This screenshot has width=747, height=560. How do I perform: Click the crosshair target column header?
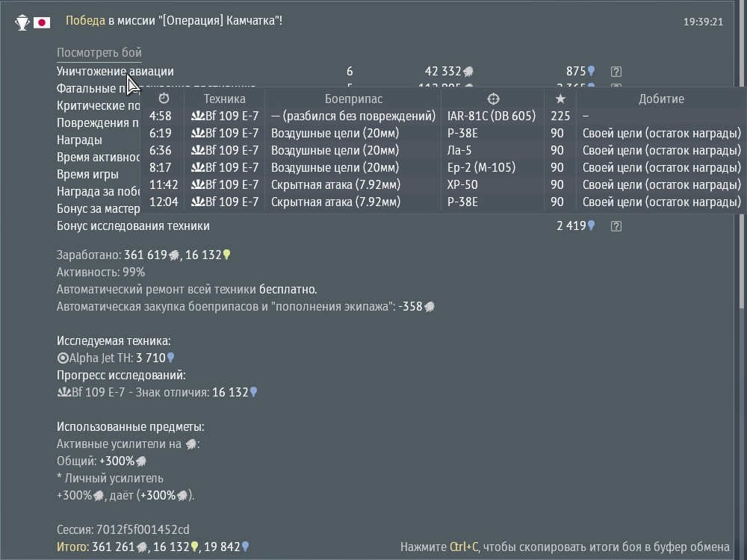(x=493, y=99)
